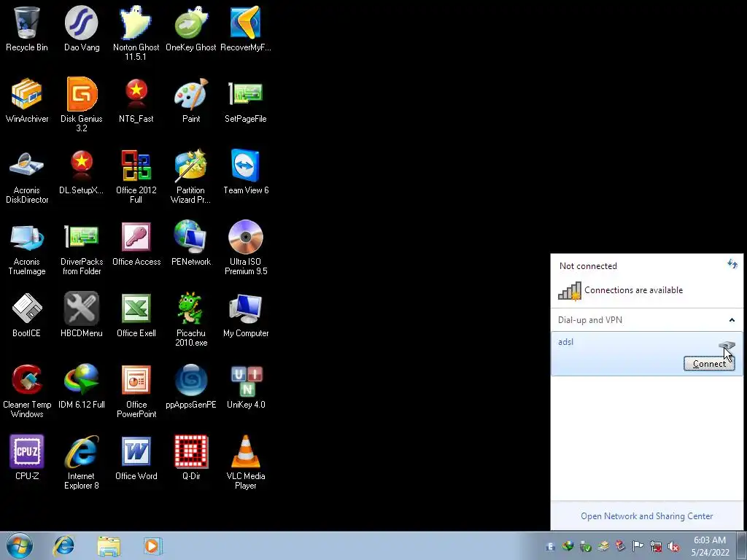747x560 pixels.
Task: Select the ppAppsGenPE icon
Action: point(191,386)
